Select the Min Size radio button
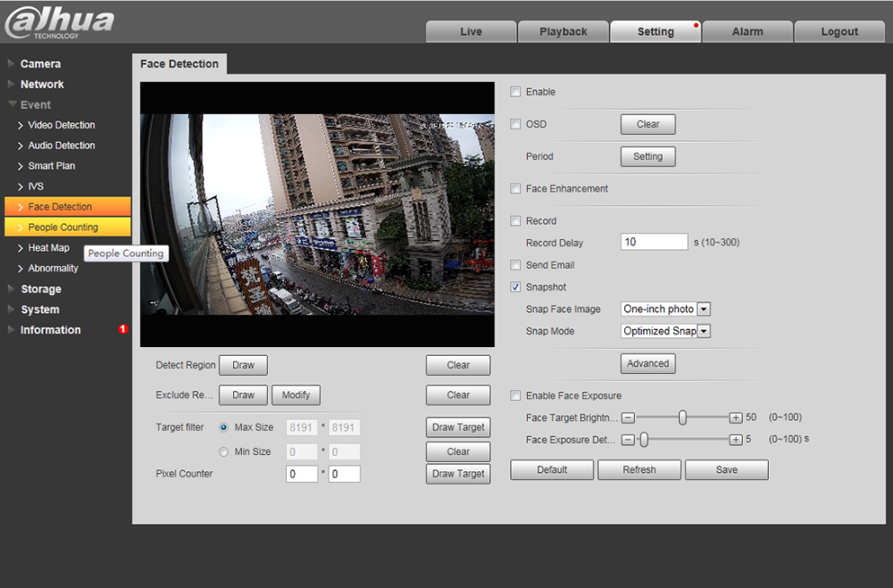 [223, 451]
